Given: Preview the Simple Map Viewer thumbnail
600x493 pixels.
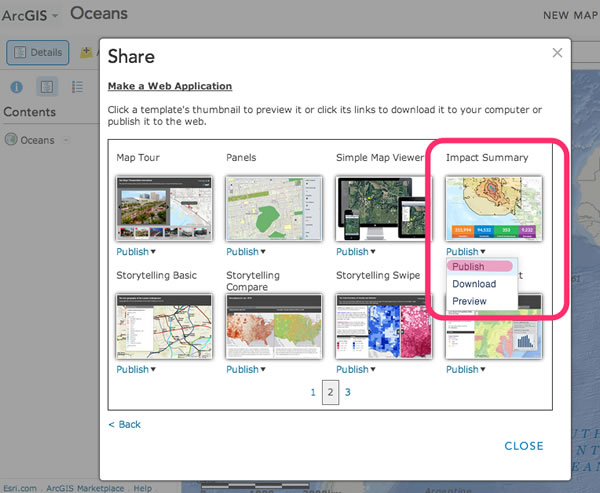Looking at the screenshot, I should tap(384, 209).
